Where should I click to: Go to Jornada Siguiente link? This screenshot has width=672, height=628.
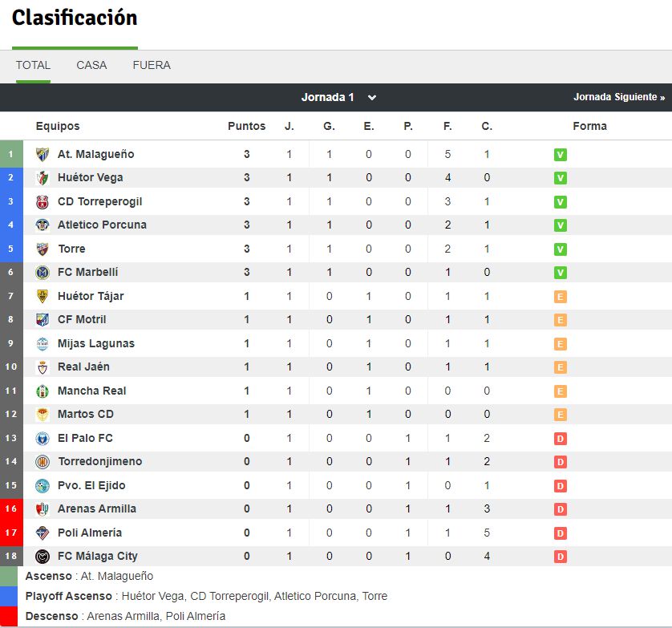tap(619, 97)
